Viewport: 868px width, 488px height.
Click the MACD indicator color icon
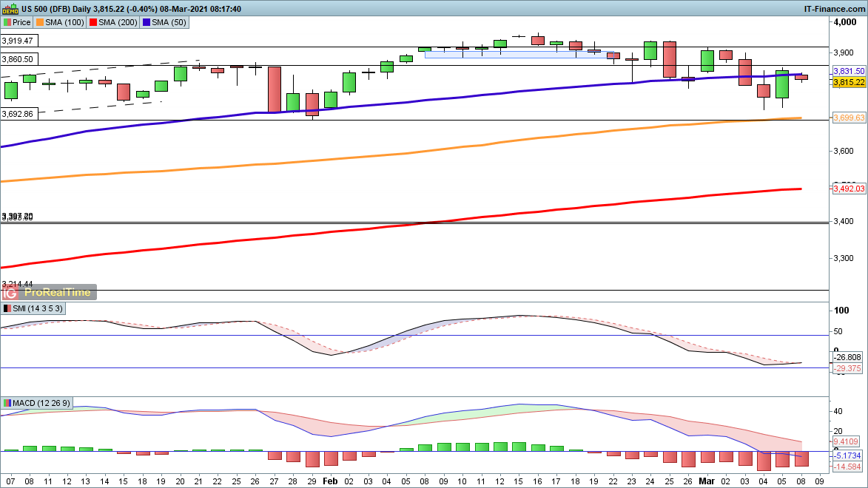pos(7,403)
